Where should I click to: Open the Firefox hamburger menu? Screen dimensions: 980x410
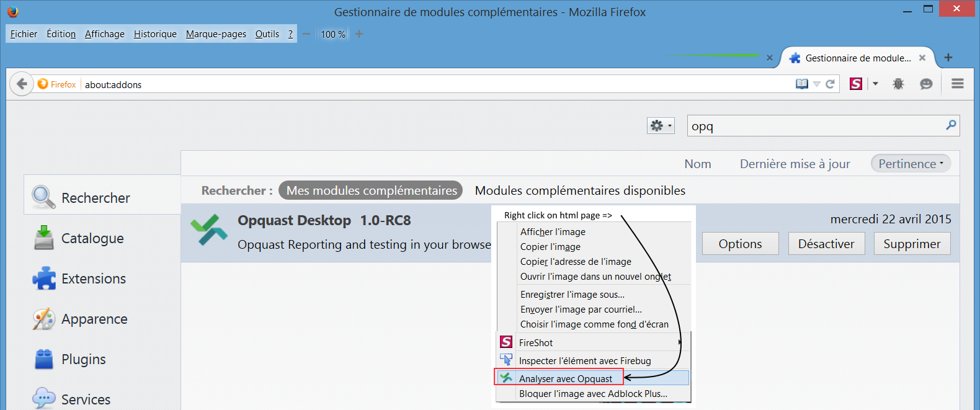pyautogui.click(x=958, y=83)
